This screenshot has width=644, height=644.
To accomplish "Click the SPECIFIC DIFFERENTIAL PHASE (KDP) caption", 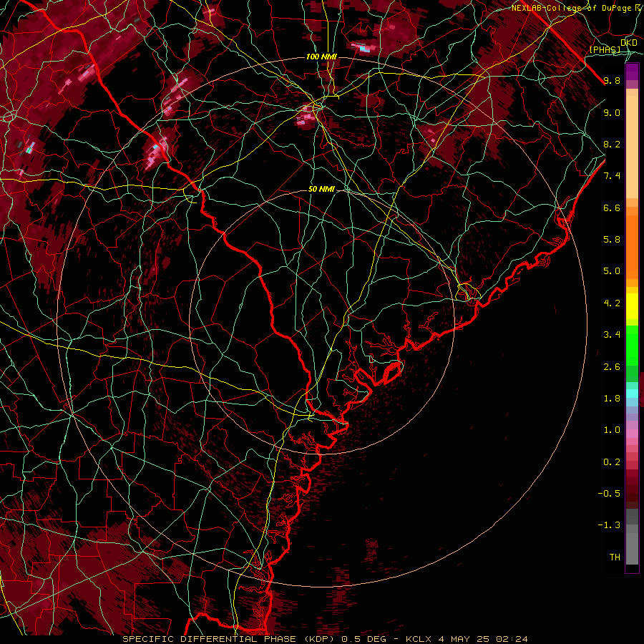I will 227,639.
